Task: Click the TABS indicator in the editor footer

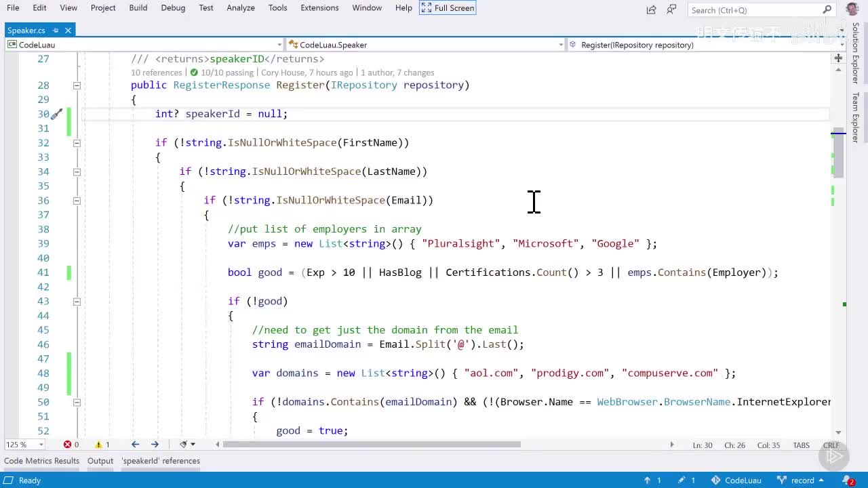Action: pos(802,445)
